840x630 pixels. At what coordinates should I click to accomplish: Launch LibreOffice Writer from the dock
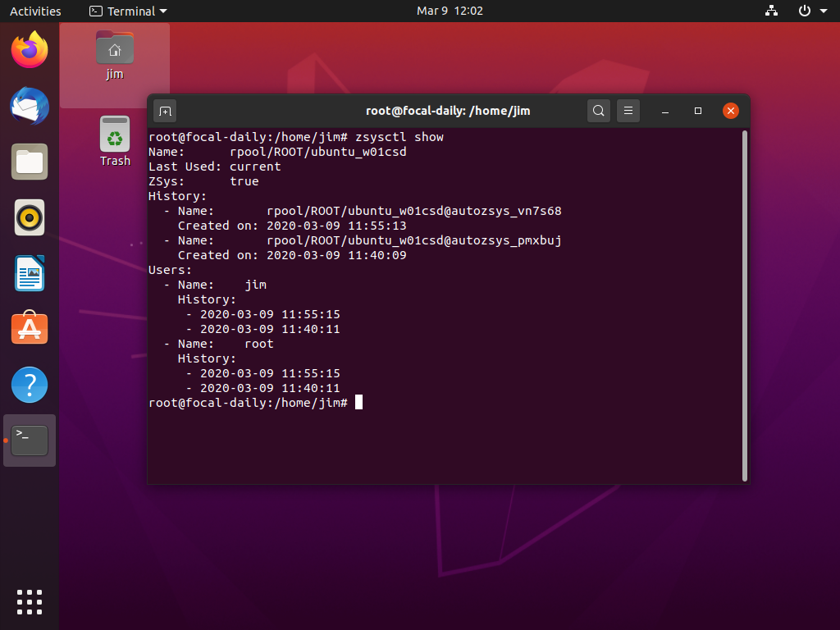(x=29, y=273)
